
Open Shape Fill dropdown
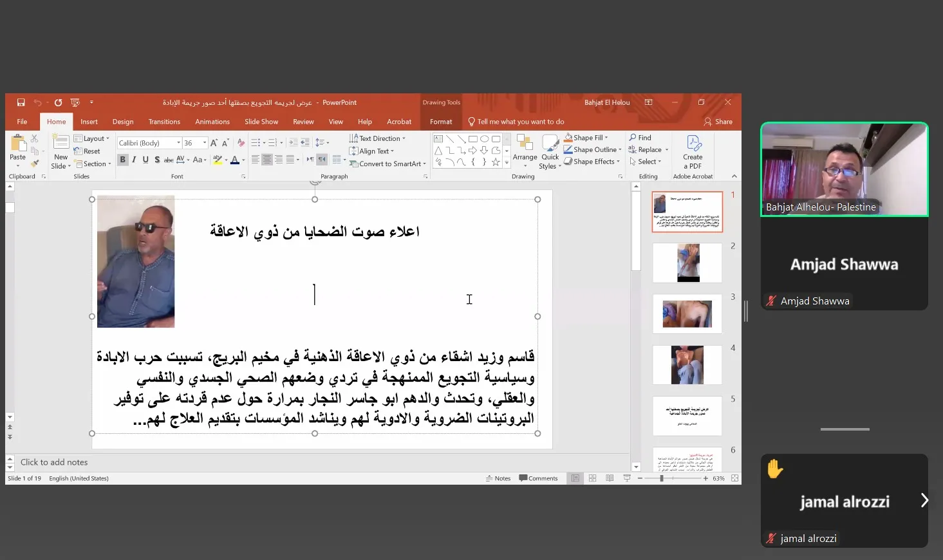(586, 138)
